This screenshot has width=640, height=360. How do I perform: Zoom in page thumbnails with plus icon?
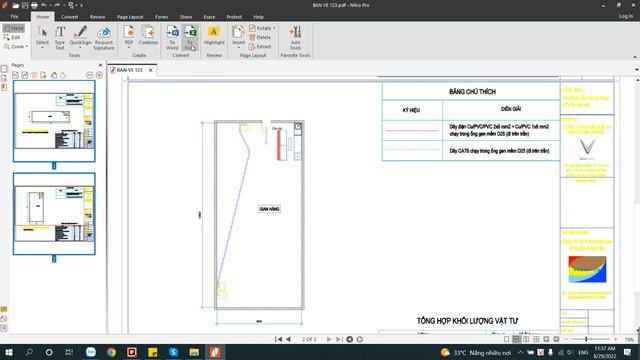tap(99, 75)
